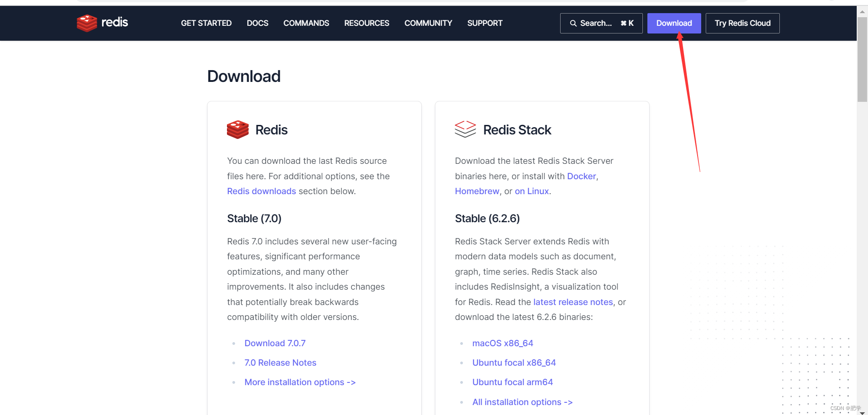Click the 'Stable (6.2.6)' heading
This screenshot has width=868, height=415.
tap(487, 218)
